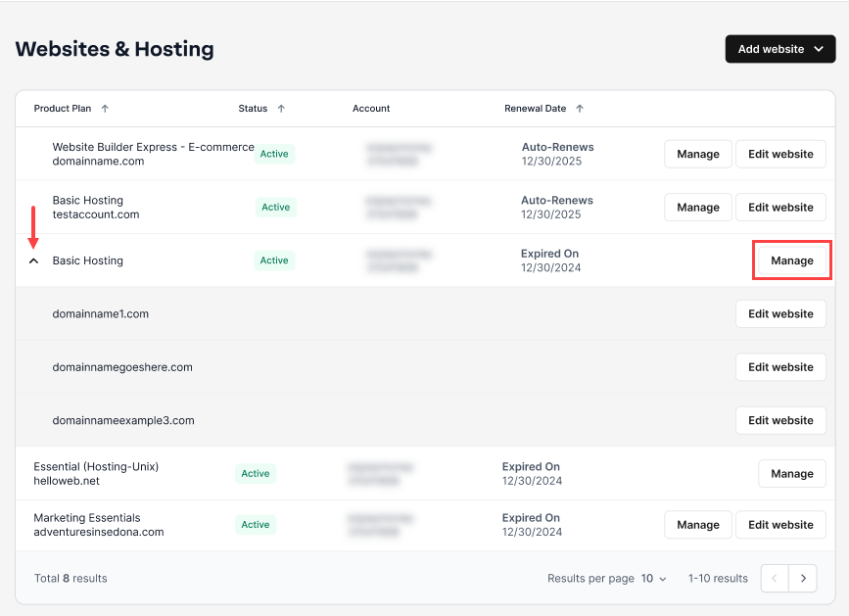Sort by Status arrow icon

pyautogui.click(x=281, y=109)
